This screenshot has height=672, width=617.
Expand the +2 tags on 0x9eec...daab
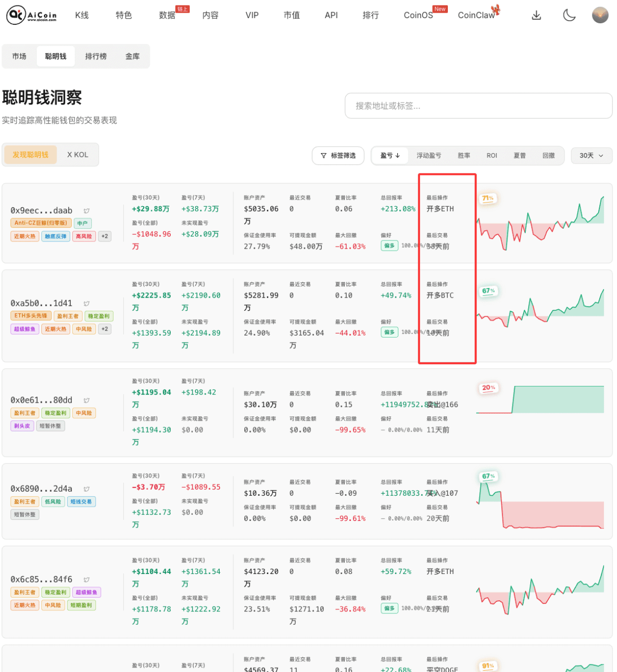click(105, 236)
